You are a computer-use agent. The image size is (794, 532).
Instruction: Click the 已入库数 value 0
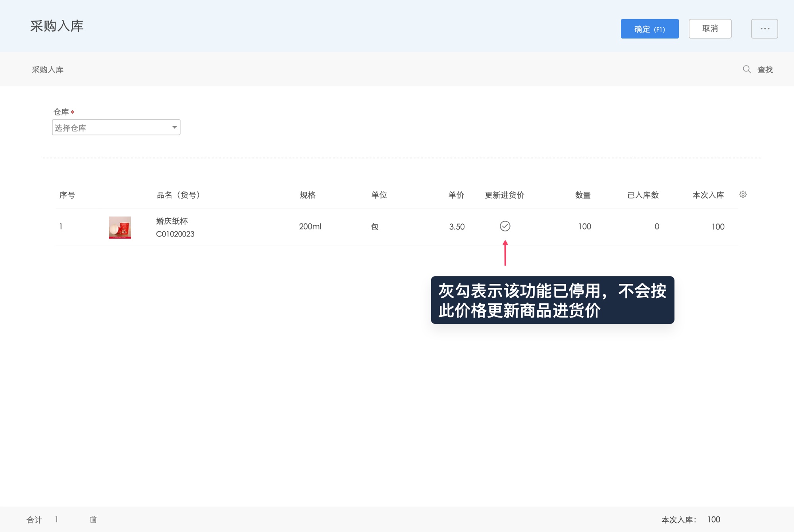pos(657,226)
